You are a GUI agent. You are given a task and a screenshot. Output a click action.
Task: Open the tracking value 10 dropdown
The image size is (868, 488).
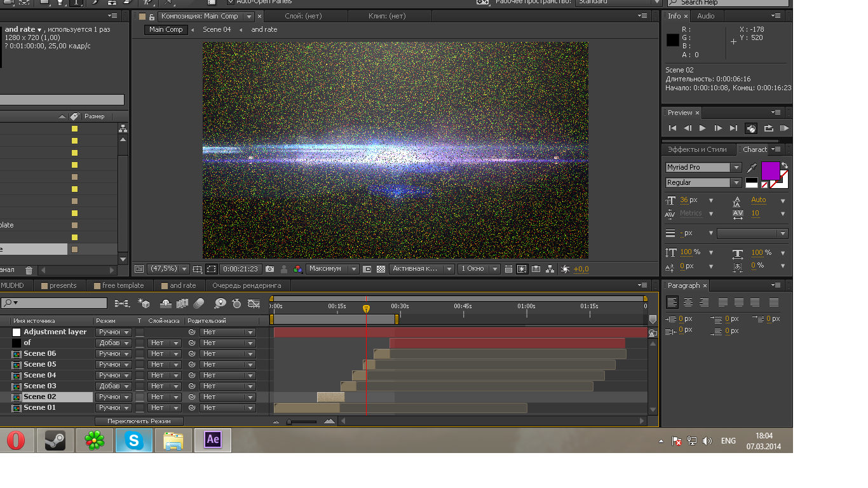783,213
